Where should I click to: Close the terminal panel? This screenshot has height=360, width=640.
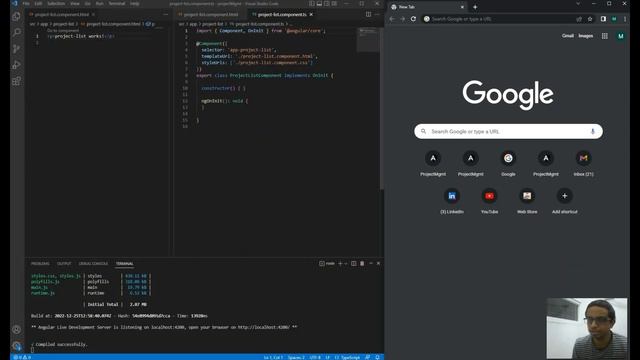378,264
